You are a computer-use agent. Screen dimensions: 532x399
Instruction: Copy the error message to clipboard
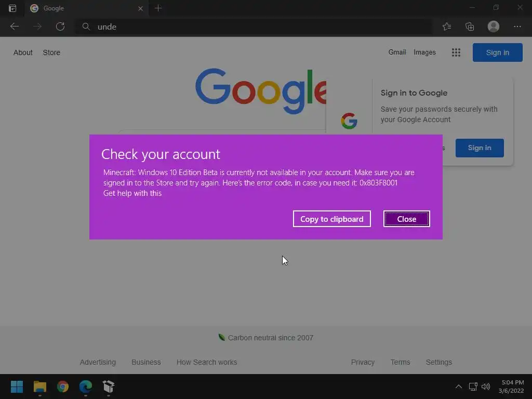point(331,219)
